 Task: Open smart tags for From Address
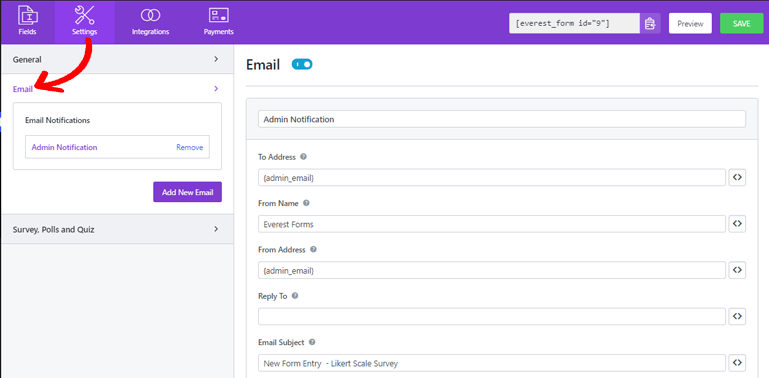click(x=737, y=270)
